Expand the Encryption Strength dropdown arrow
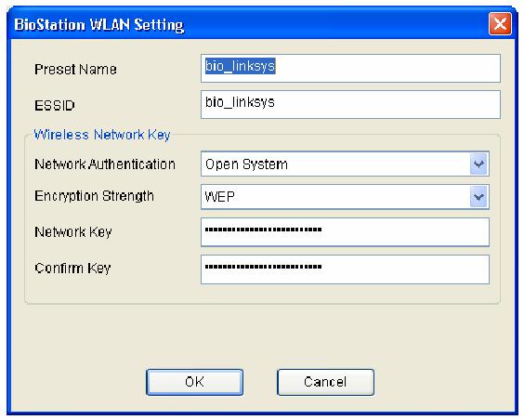This screenshot has width=524, height=420. [x=478, y=197]
